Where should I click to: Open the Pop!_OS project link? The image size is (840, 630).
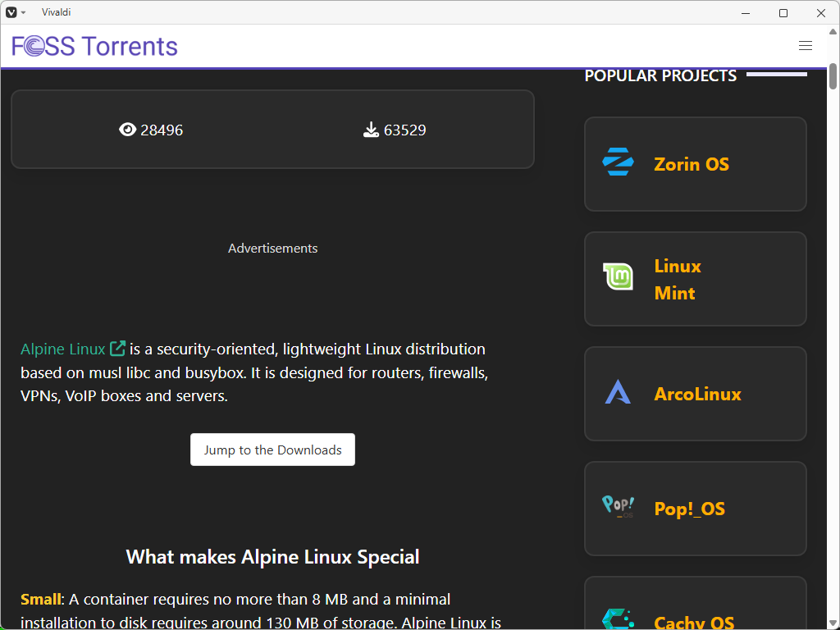point(689,509)
